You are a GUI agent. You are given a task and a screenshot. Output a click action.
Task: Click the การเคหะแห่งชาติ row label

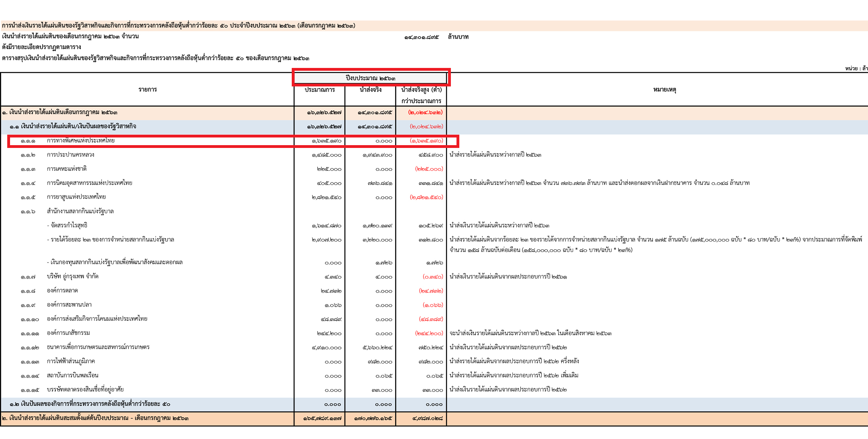coord(67,169)
